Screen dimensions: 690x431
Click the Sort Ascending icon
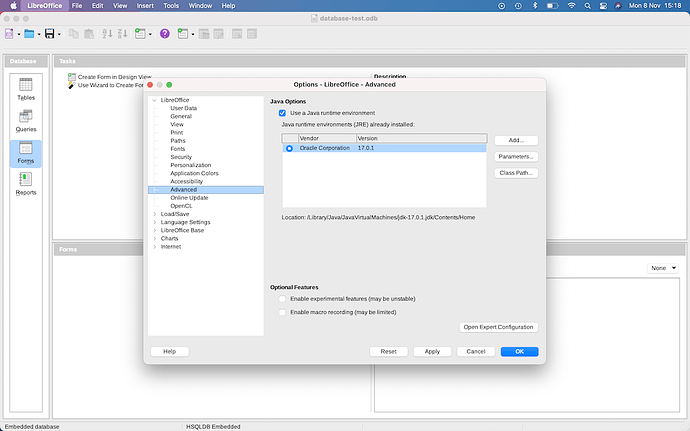(x=107, y=34)
